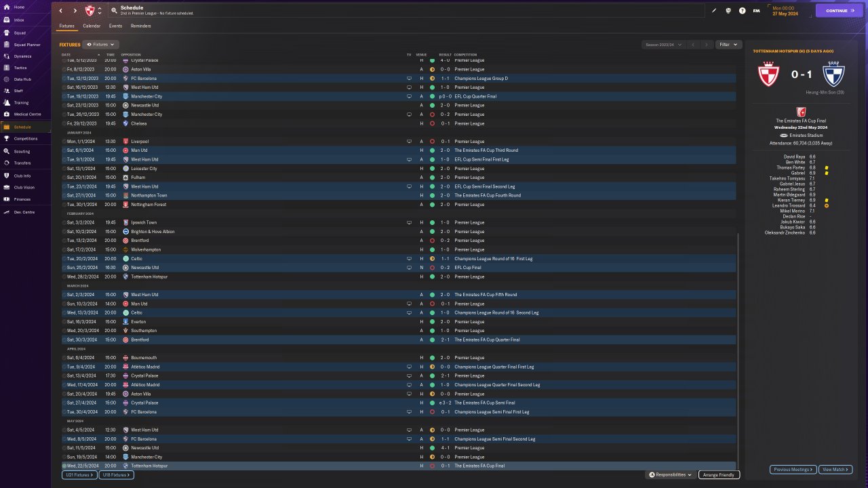Select the row checkbox for Sat 4/5/2024 fixture
Viewport: 868px width, 488px height.
pyautogui.click(x=64, y=430)
